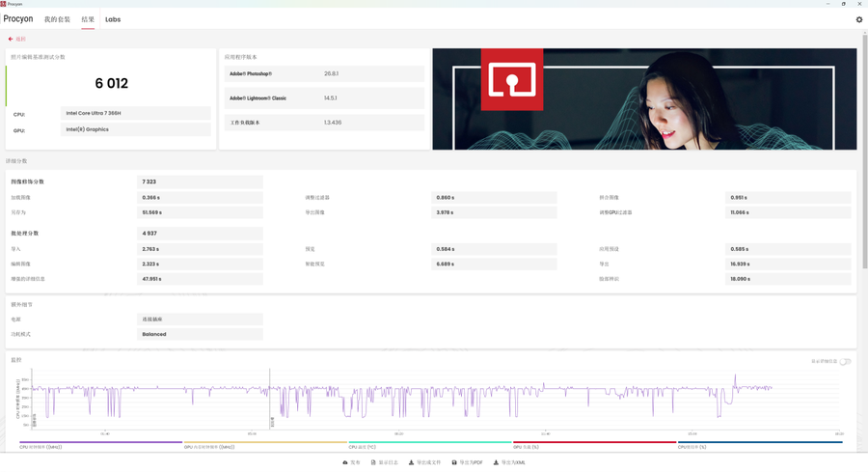Select the 结果 tab
Viewport: 868px width, 472px height.
88,19
